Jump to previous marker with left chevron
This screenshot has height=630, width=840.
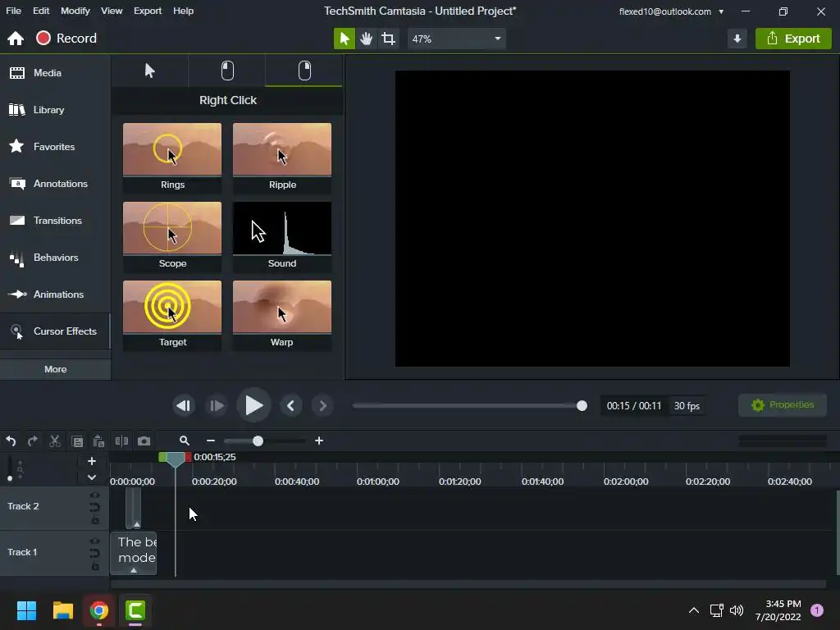[291, 405]
